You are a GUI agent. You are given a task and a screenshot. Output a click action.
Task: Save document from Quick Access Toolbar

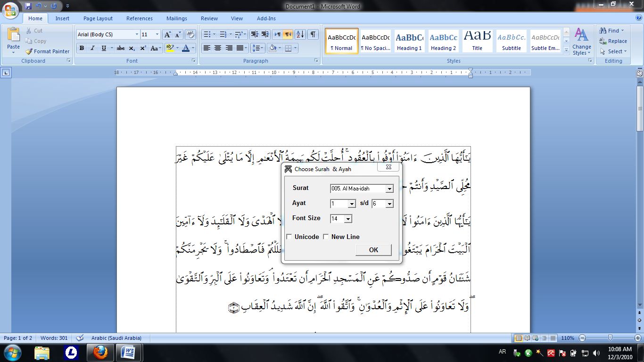[x=28, y=6]
